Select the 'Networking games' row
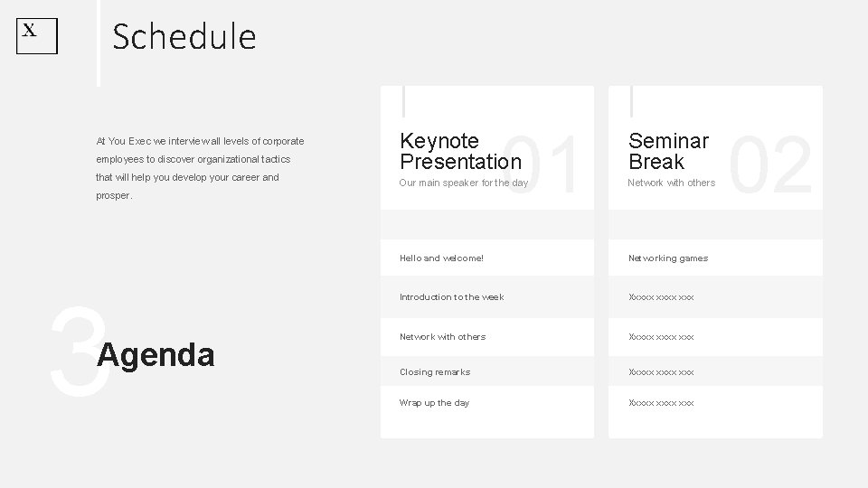Viewport: 868px width, 488px height. [x=668, y=258]
